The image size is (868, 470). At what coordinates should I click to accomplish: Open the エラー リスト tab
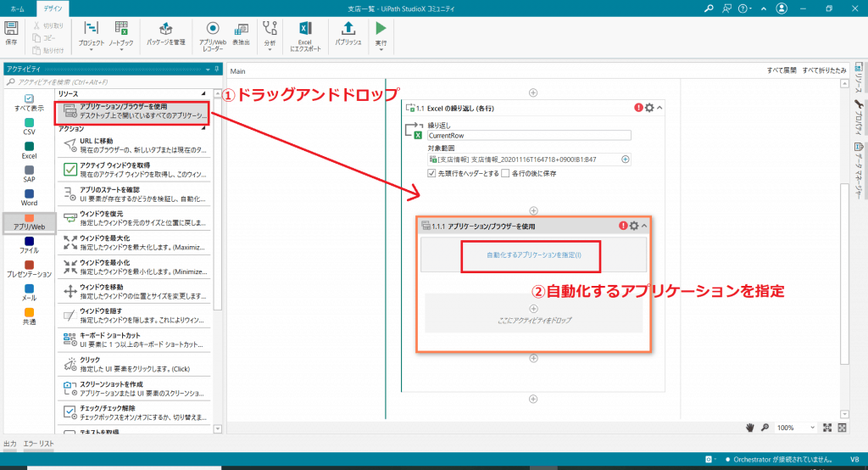pyautogui.click(x=39, y=444)
